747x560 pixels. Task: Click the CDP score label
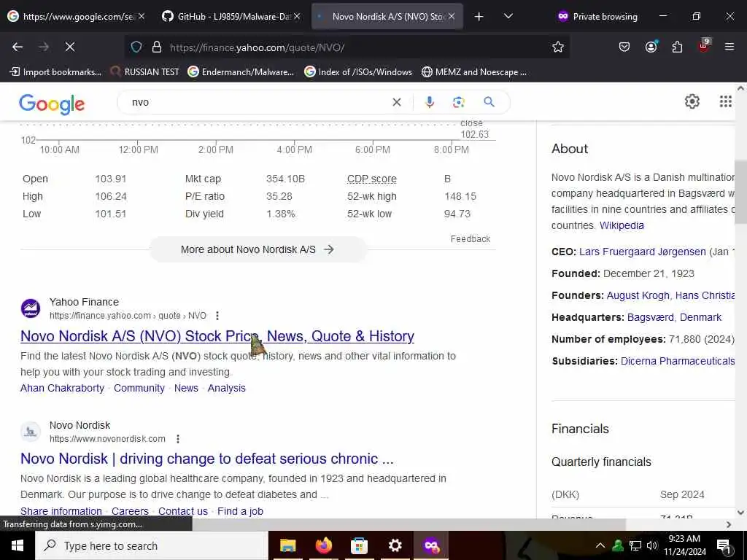pos(371,179)
